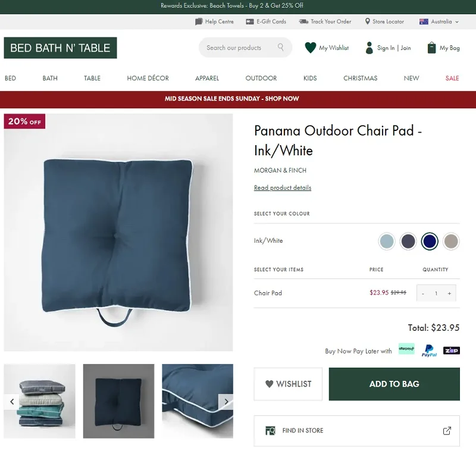This screenshot has width=476, height=476.
Task: Select the dark grey colour swatch
Action: coord(408,241)
